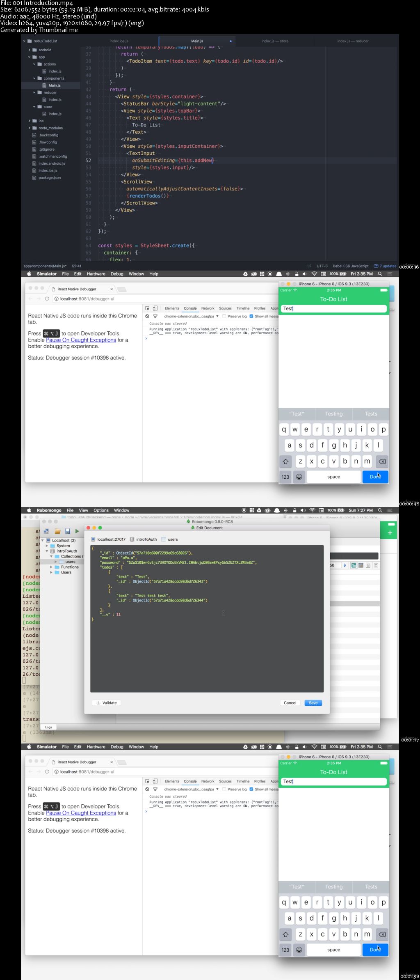Click Pause On Caught Exceptions link, 00:00:48 frame
Image resolution: width=420 pixels, height=980 pixels.
coord(81,340)
